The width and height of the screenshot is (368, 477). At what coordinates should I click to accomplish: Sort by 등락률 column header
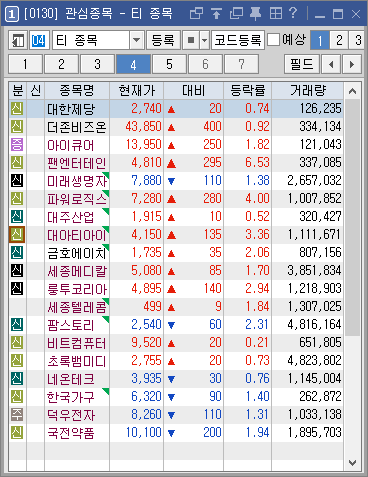[248, 91]
